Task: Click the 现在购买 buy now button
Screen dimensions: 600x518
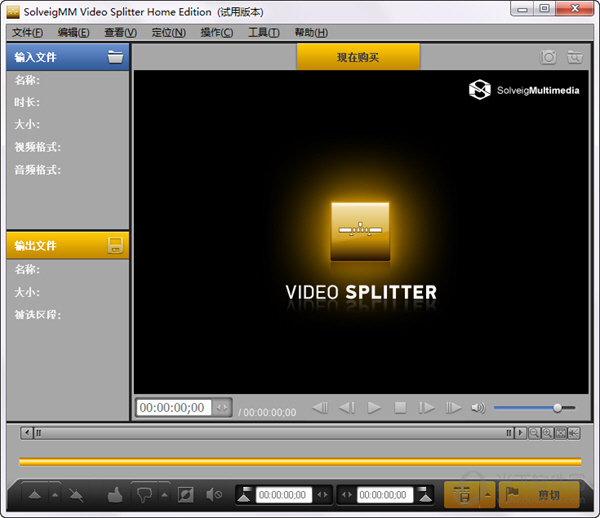Action: coord(358,57)
